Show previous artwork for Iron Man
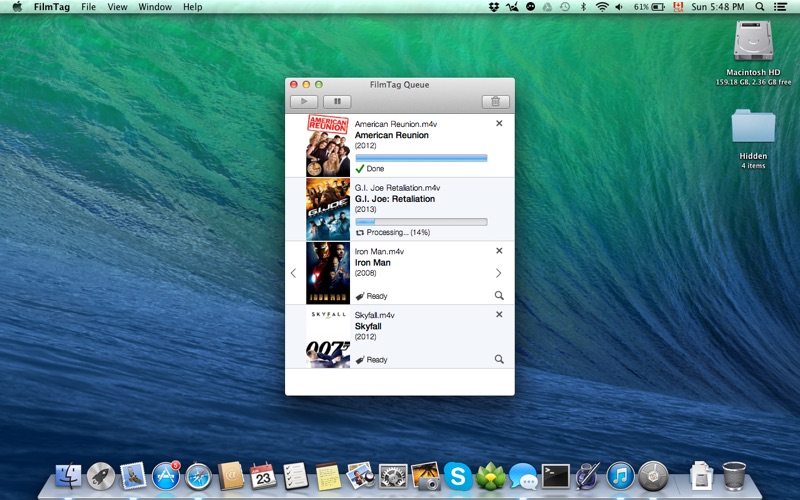The height and width of the screenshot is (500, 800). (x=293, y=273)
